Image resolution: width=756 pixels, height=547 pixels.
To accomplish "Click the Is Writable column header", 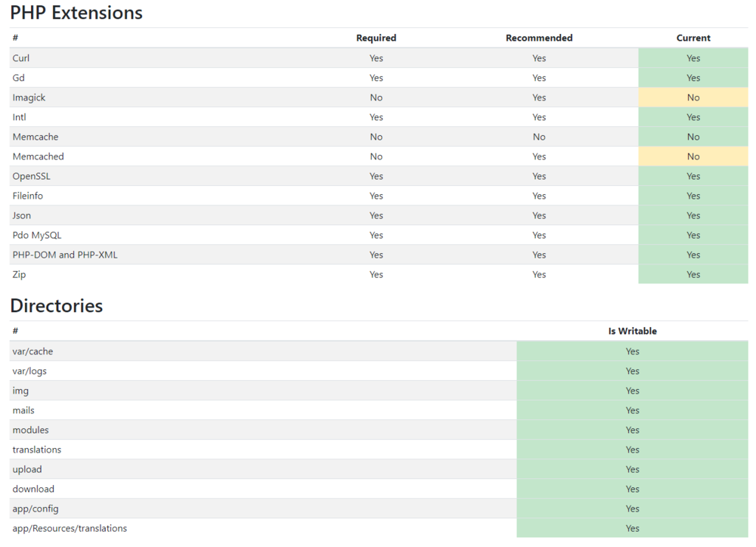I will 633,331.
